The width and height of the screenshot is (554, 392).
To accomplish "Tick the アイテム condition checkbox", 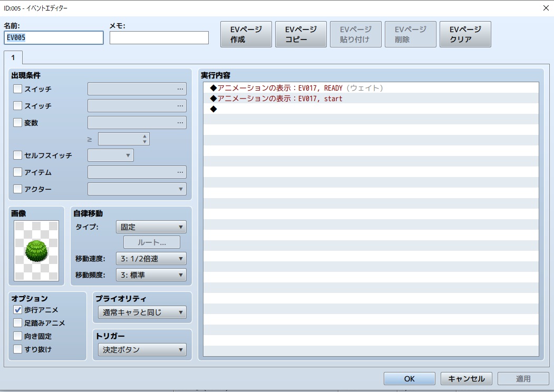I will tap(18, 172).
